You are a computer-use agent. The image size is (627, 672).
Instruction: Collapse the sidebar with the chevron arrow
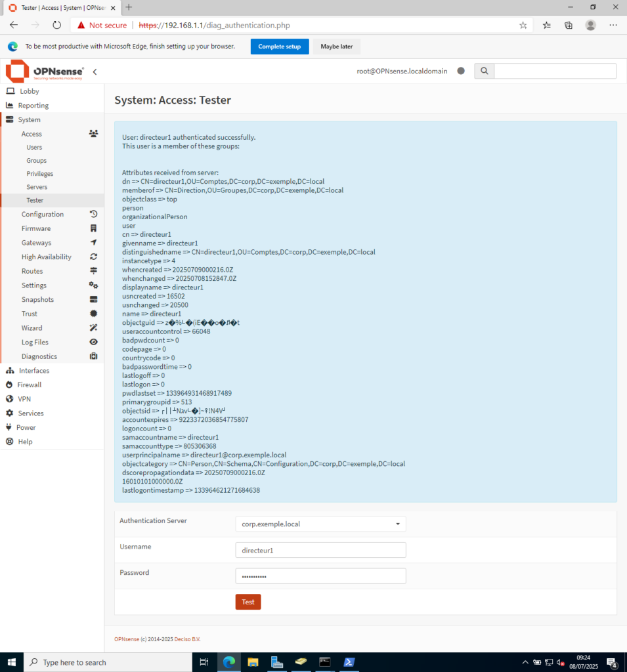click(x=95, y=72)
